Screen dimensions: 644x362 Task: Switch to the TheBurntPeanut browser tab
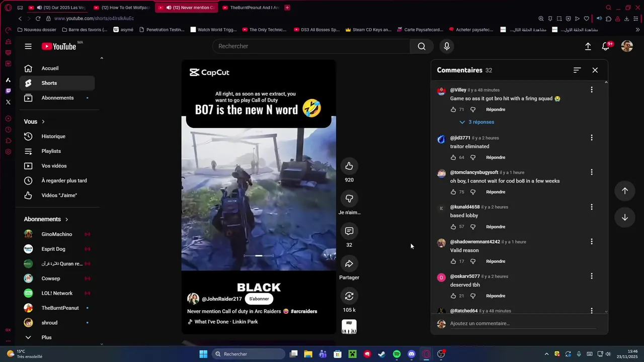coord(250,8)
